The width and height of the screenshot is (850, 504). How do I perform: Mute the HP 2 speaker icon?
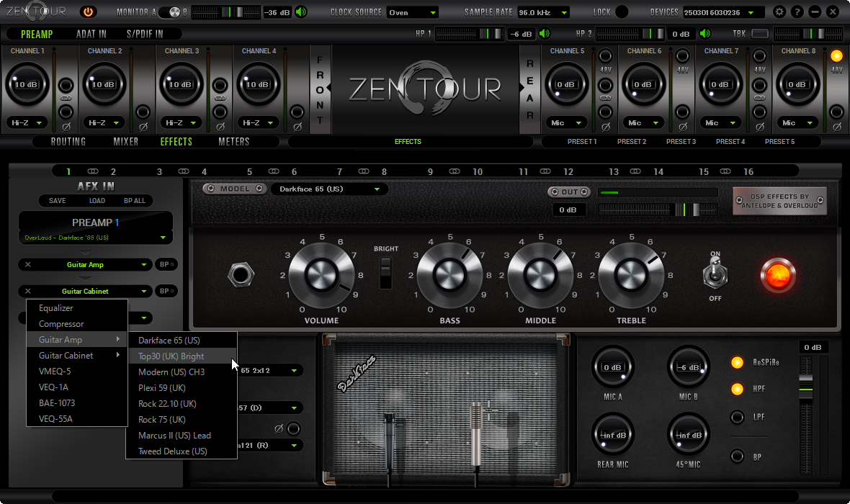[x=705, y=34]
